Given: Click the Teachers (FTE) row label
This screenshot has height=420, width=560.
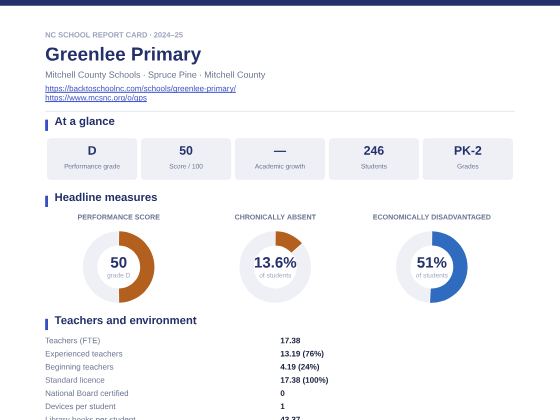Looking at the screenshot, I should (x=72, y=340).
